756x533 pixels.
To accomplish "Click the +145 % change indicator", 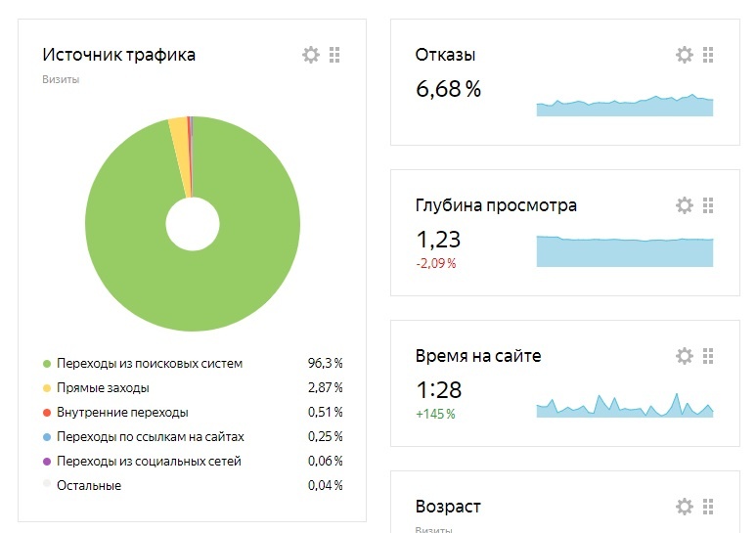I will pos(435,414).
